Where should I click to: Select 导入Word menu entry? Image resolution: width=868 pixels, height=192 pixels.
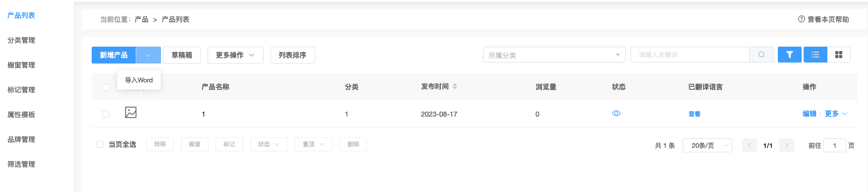[139, 80]
